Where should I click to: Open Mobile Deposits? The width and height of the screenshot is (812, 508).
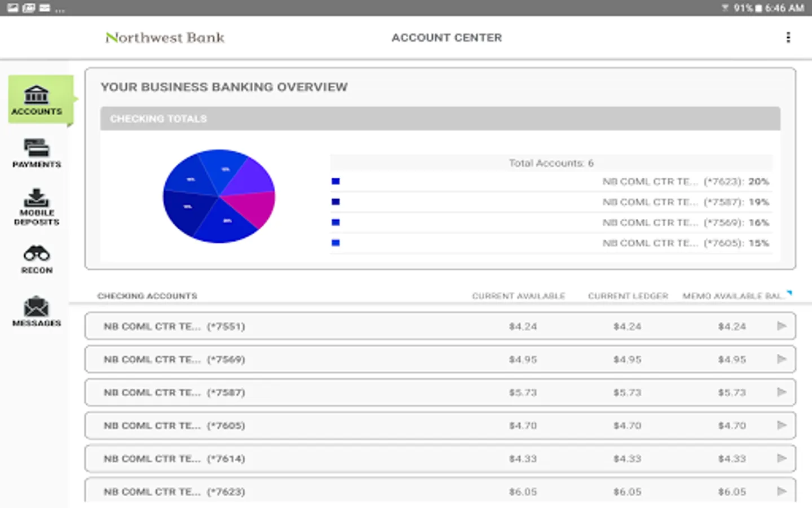tap(37, 207)
